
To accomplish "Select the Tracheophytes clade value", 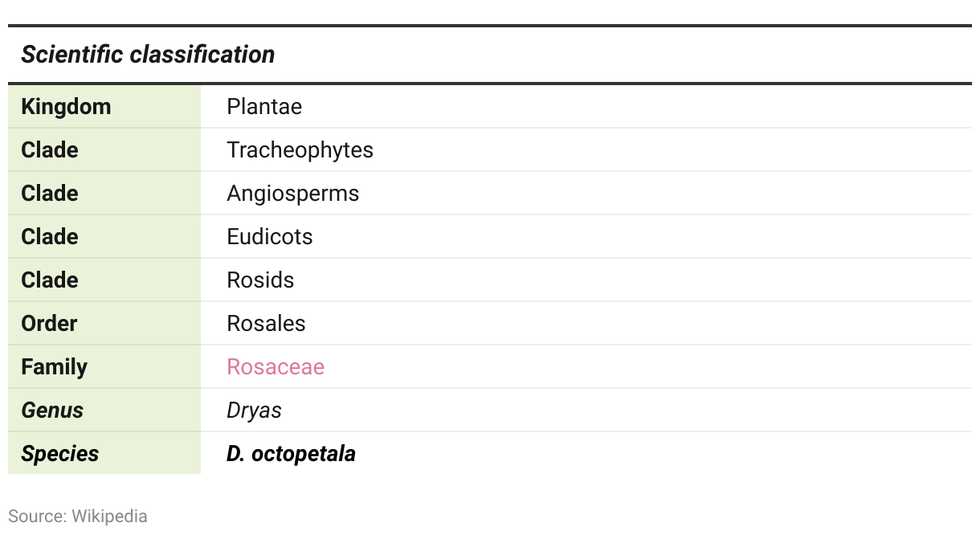I will tap(300, 150).
